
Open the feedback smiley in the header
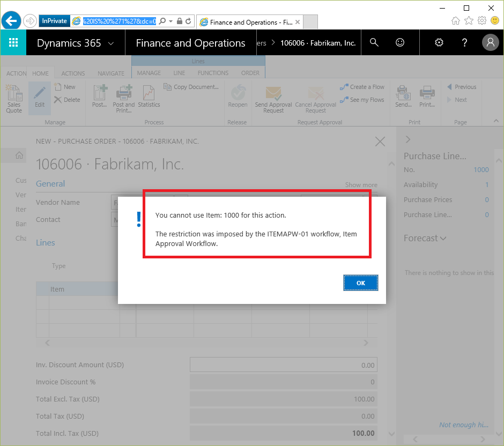[x=399, y=42]
